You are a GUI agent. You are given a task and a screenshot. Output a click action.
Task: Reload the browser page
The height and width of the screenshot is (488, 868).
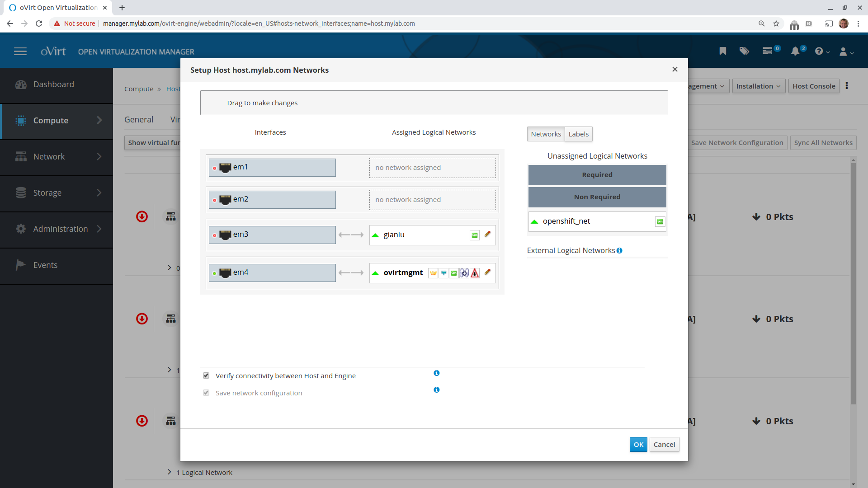tap(39, 23)
